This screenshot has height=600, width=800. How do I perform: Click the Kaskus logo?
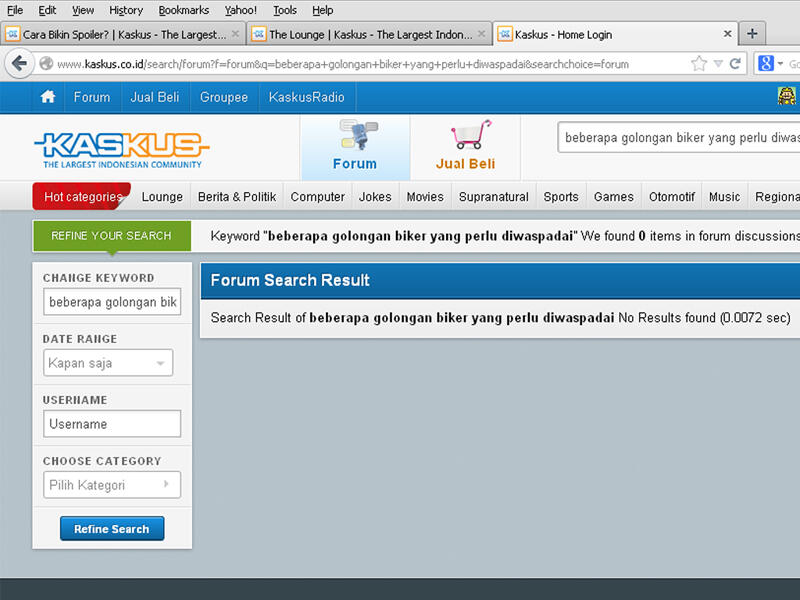coord(121,148)
